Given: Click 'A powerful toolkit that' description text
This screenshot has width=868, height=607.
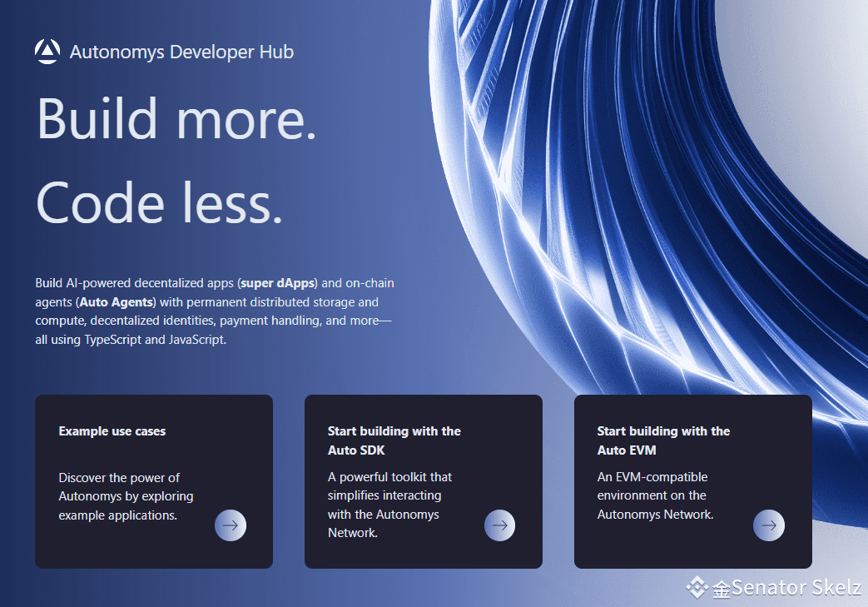Looking at the screenshot, I should 389,477.
